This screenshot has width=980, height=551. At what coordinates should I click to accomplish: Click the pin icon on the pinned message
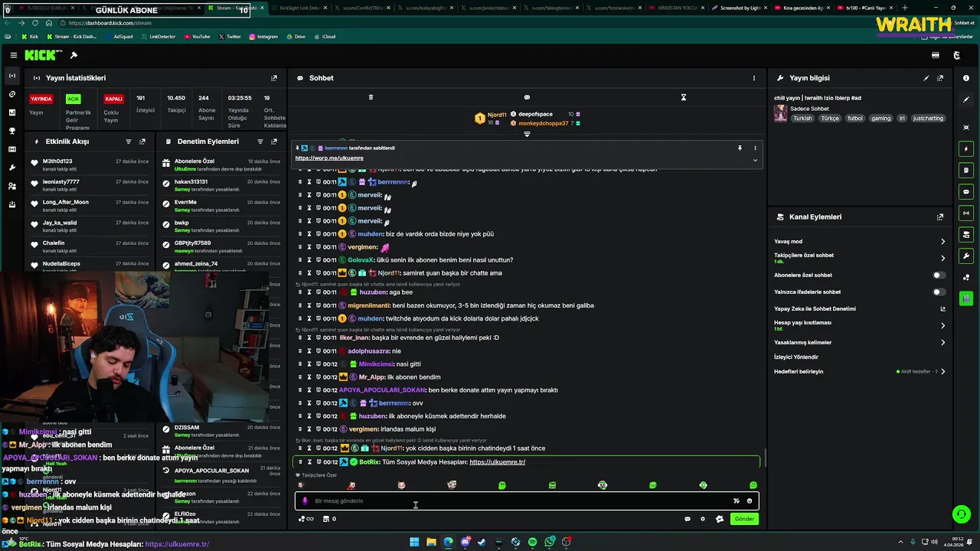(740, 148)
